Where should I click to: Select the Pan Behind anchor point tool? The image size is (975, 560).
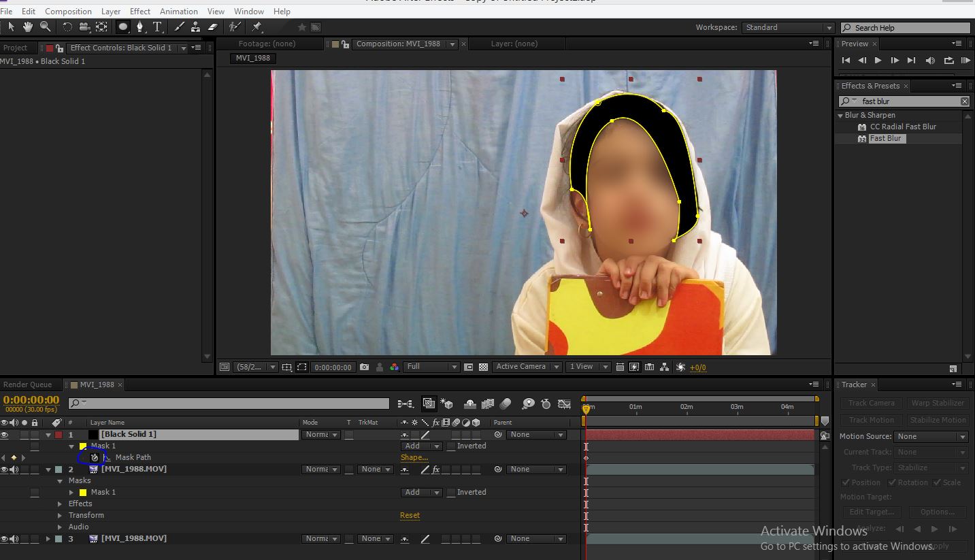tap(101, 27)
